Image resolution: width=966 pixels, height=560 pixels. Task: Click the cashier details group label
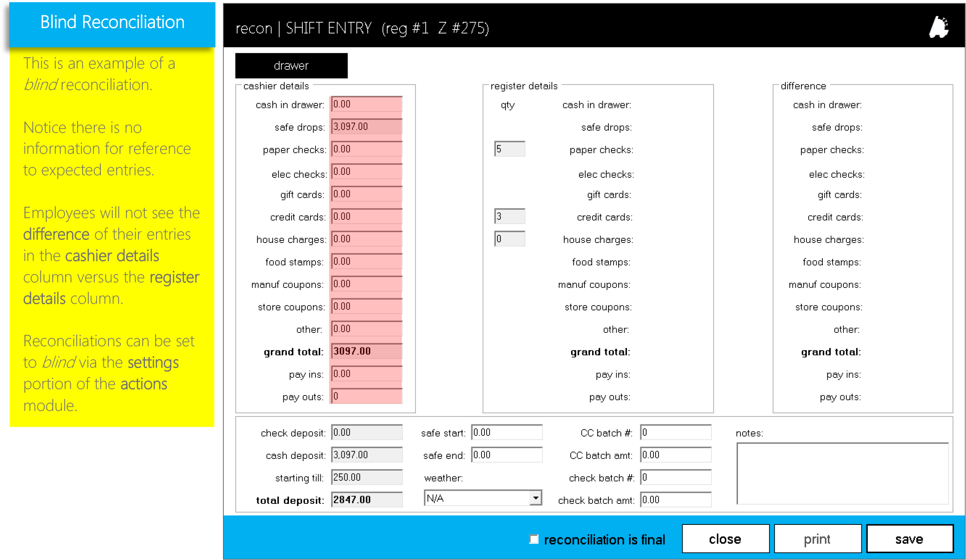276,86
